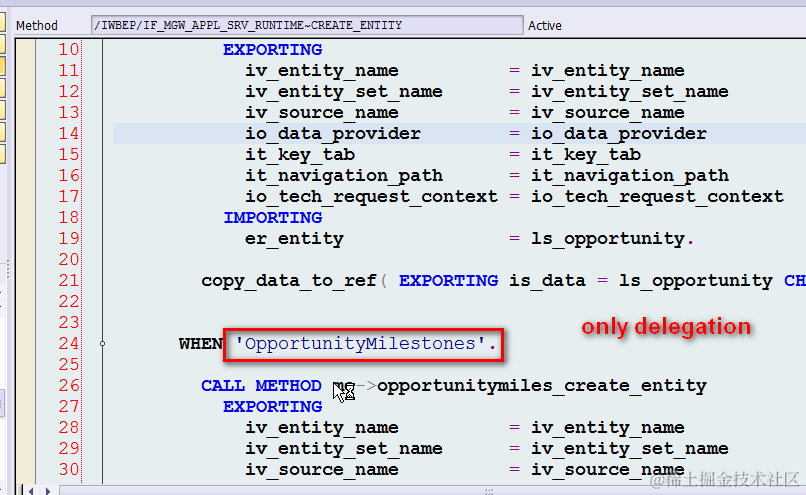The height and width of the screenshot is (495, 806).
Task: Click the Active status text
Action: click(545, 26)
